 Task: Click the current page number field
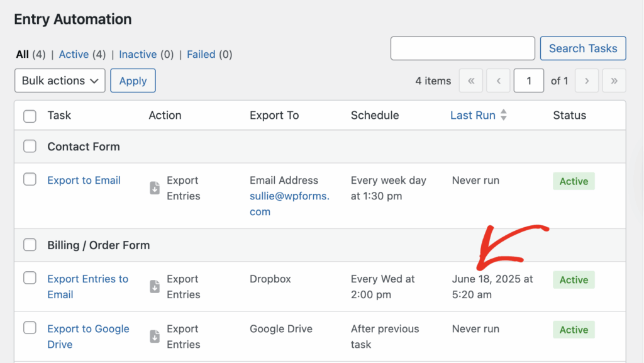528,81
